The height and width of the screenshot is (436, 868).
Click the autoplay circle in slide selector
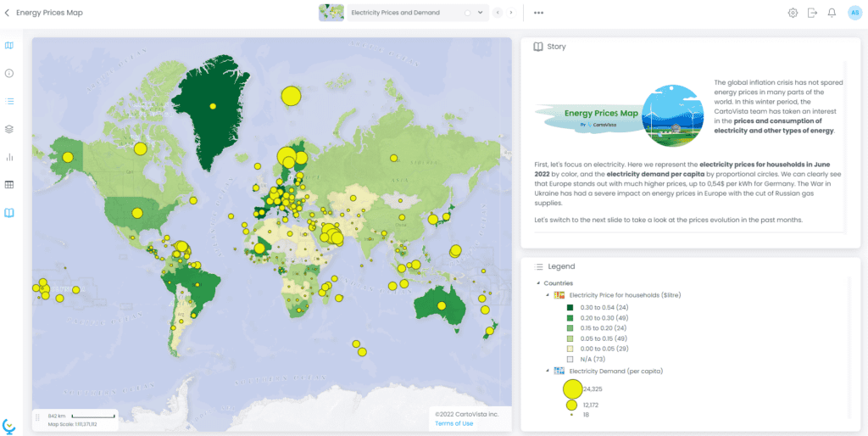tap(468, 13)
